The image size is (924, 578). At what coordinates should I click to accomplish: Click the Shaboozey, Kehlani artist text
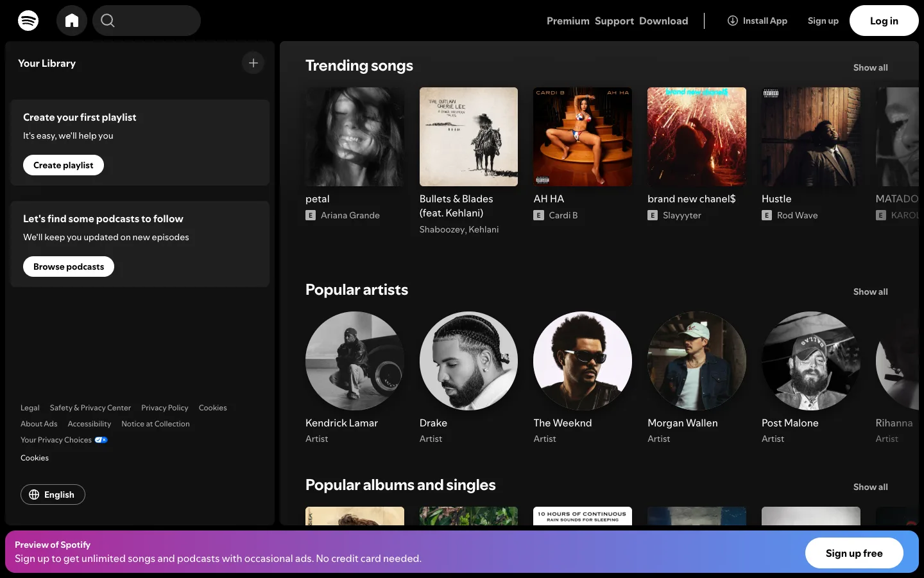pos(459,229)
